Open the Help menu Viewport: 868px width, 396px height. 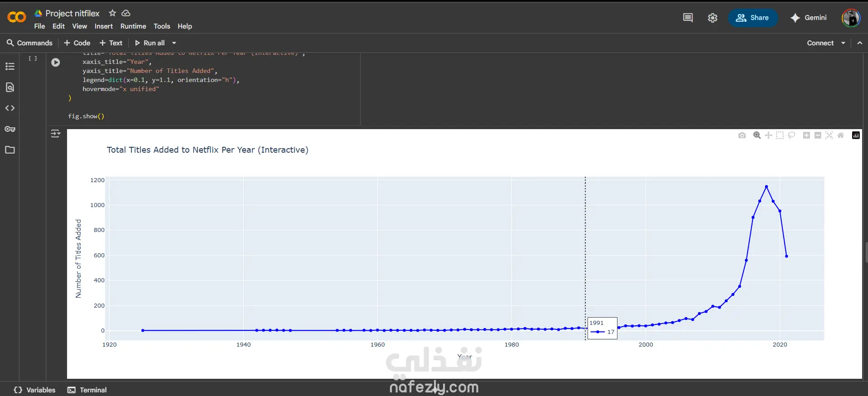pyautogui.click(x=185, y=26)
